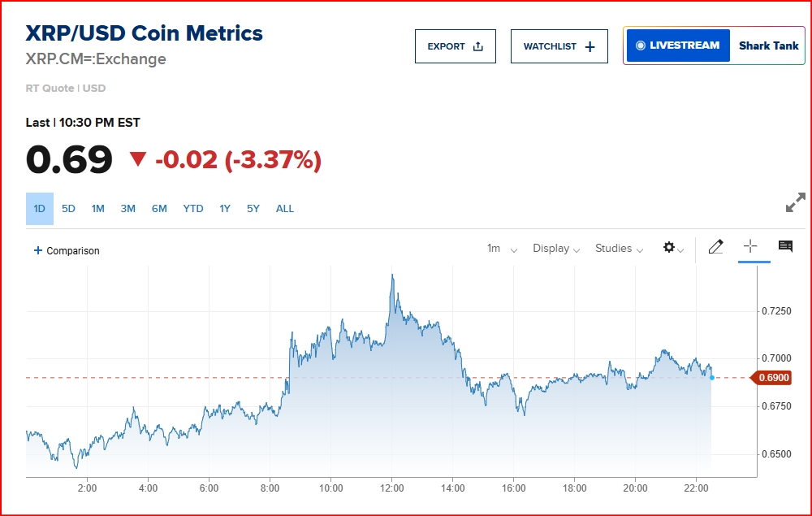Click the Watchlist plus icon
Image resolution: width=812 pixels, height=516 pixels.
click(x=590, y=47)
